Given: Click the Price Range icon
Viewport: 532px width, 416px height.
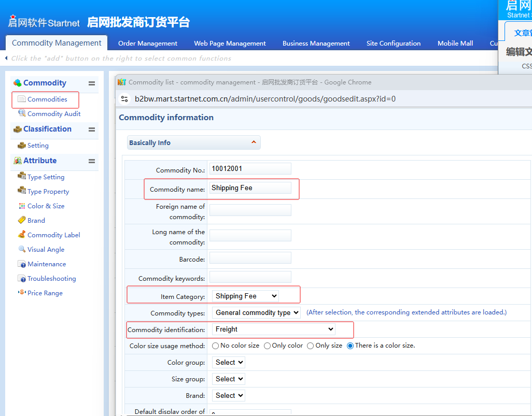Looking at the screenshot, I should click(22, 293).
